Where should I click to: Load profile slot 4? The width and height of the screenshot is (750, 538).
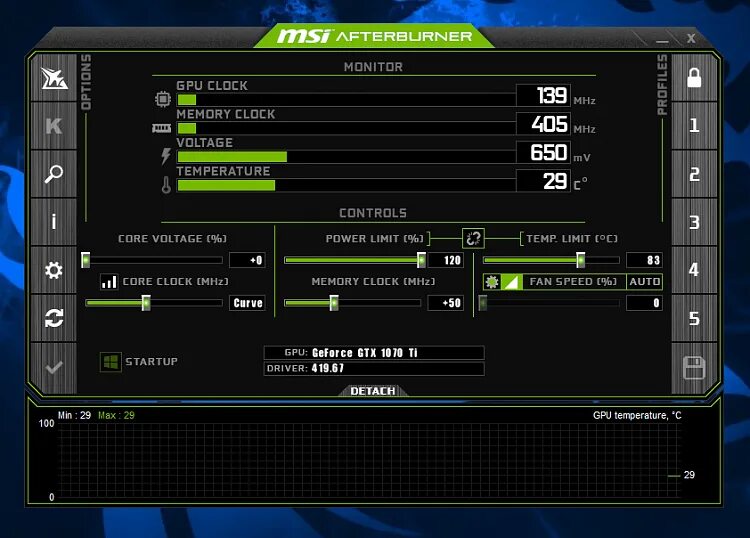click(x=694, y=270)
